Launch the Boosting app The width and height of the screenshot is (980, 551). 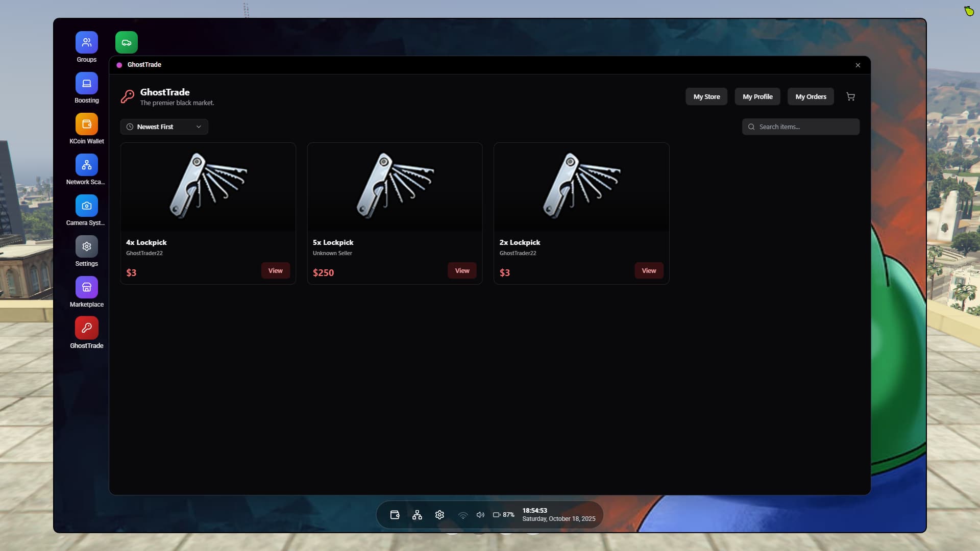(x=86, y=83)
